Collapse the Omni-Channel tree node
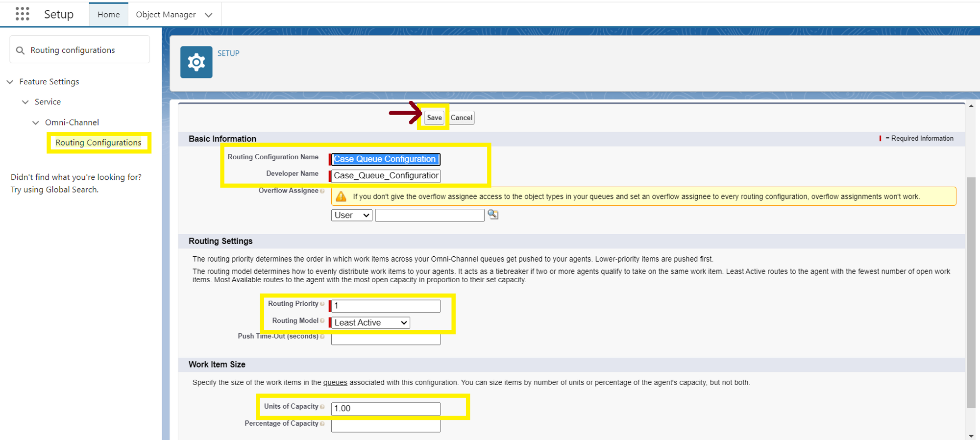The height and width of the screenshot is (440, 980). [x=36, y=122]
